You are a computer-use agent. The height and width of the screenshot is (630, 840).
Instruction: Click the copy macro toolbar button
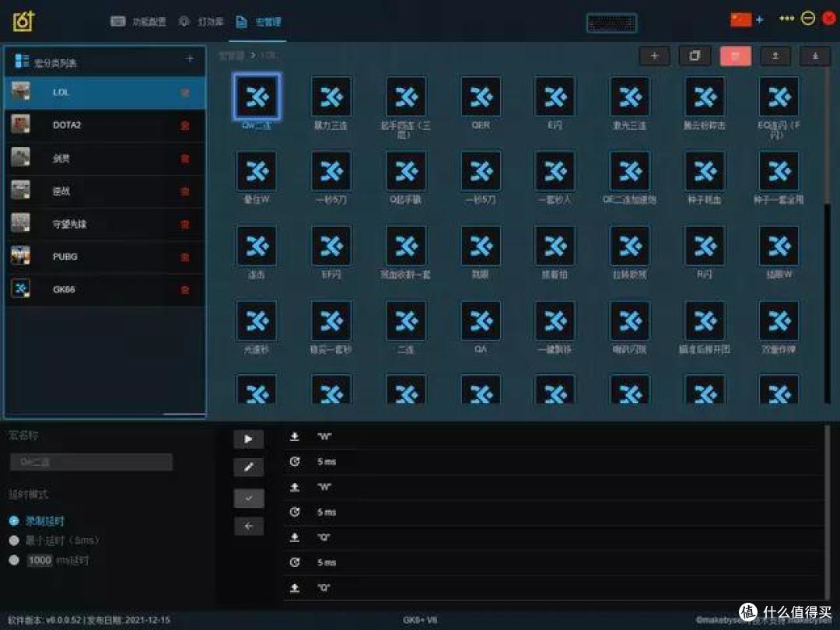tap(695, 56)
